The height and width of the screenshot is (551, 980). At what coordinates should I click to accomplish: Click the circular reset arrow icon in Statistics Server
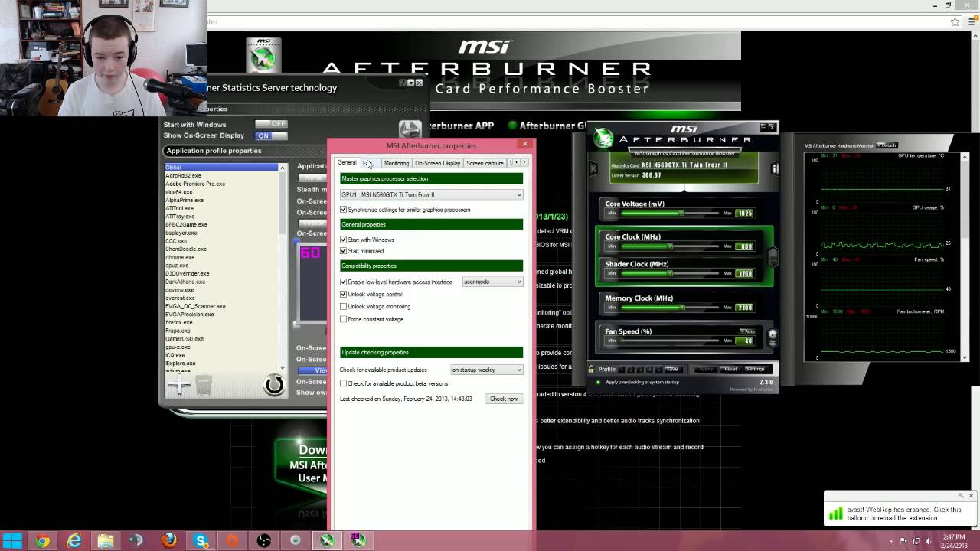coord(274,385)
